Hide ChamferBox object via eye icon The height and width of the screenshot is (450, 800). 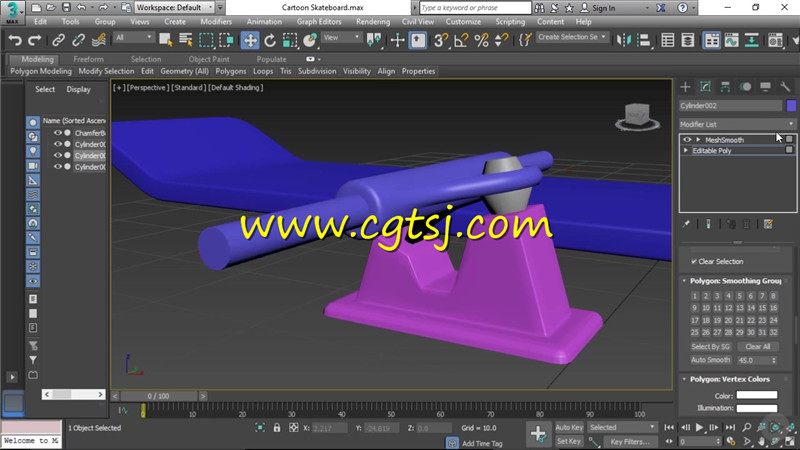point(58,133)
